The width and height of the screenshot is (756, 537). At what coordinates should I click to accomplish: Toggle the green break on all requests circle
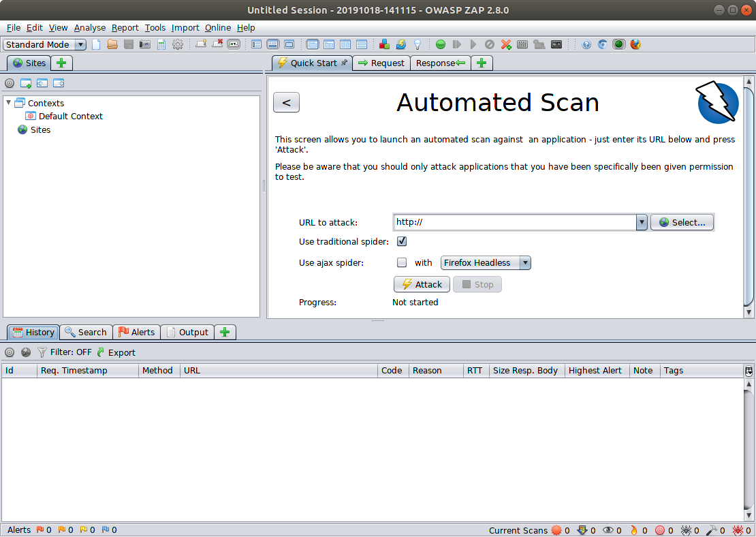440,44
